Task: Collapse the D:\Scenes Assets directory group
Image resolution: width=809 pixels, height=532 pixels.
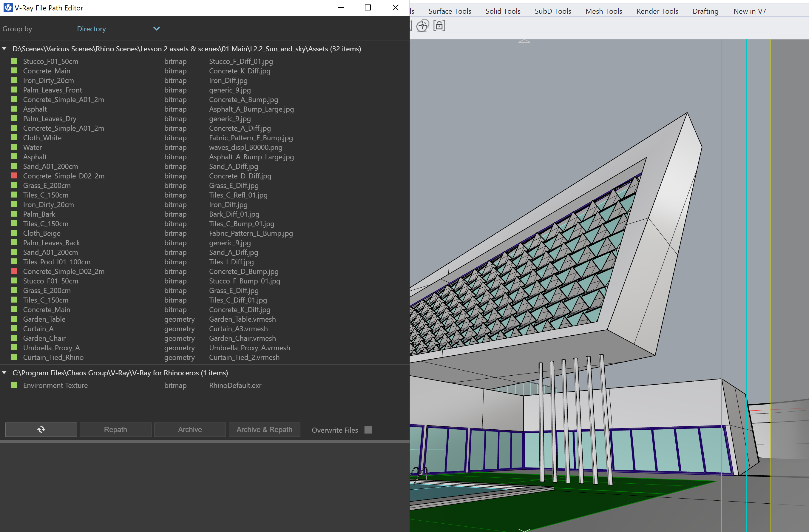Action: click(x=4, y=49)
